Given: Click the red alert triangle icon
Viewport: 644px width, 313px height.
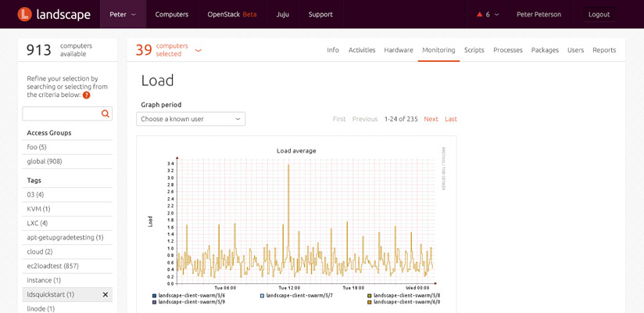Looking at the screenshot, I should [479, 14].
